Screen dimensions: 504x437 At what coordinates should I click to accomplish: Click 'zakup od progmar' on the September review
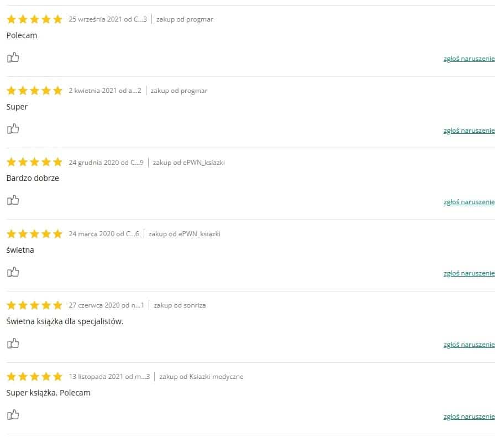[185, 19]
